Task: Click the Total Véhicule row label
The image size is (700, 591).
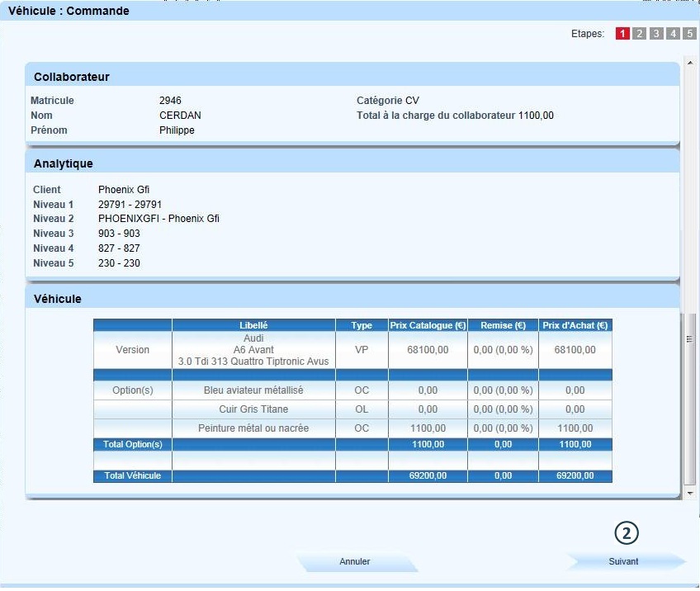Action: [x=132, y=476]
